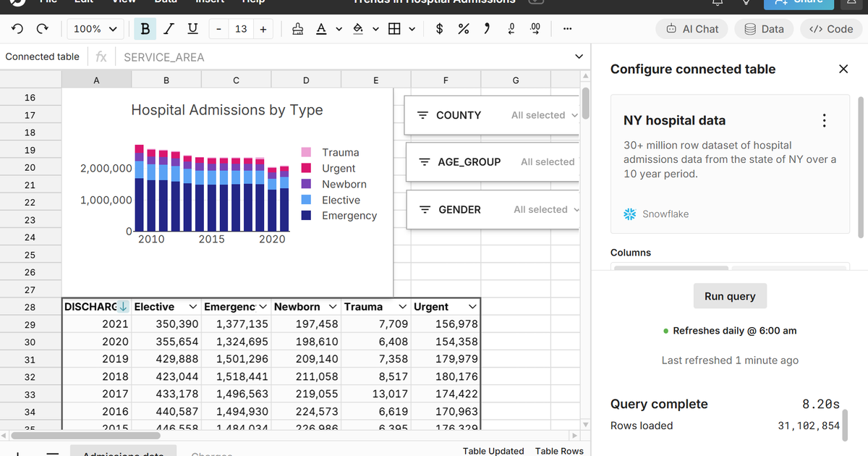Decrease font size with minus button
868x456 pixels.
click(218, 29)
